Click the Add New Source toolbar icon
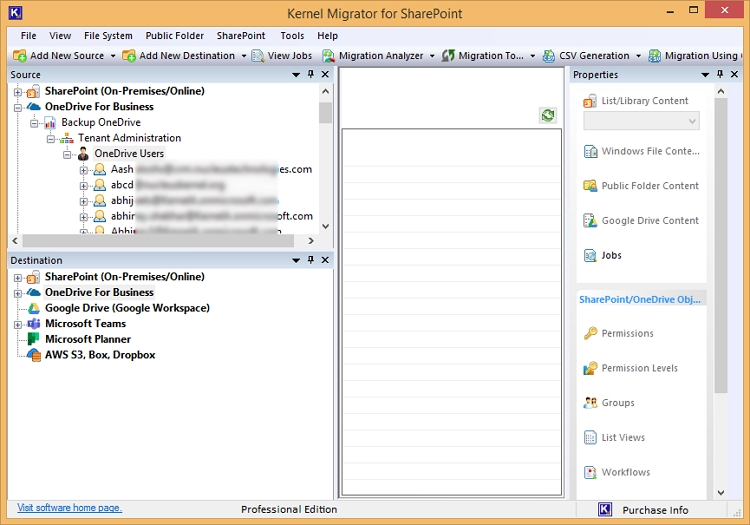The width and height of the screenshot is (750, 525). [x=20, y=56]
